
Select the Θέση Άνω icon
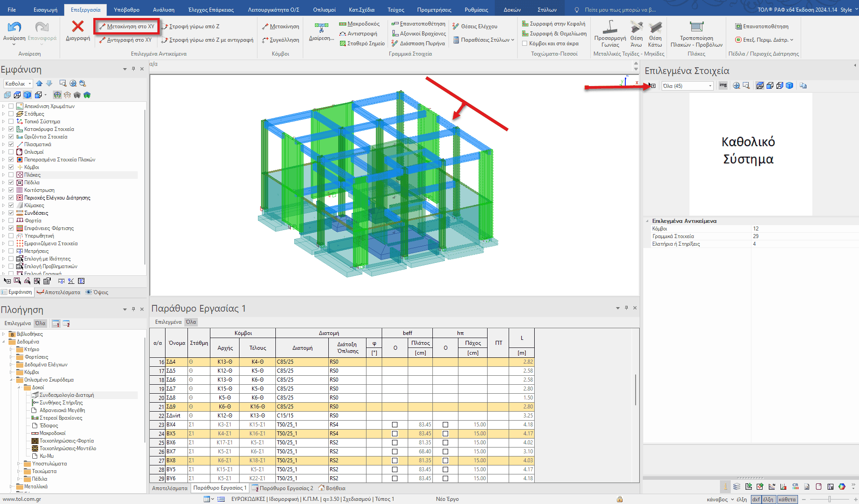pyautogui.click(x=636, y=28)
